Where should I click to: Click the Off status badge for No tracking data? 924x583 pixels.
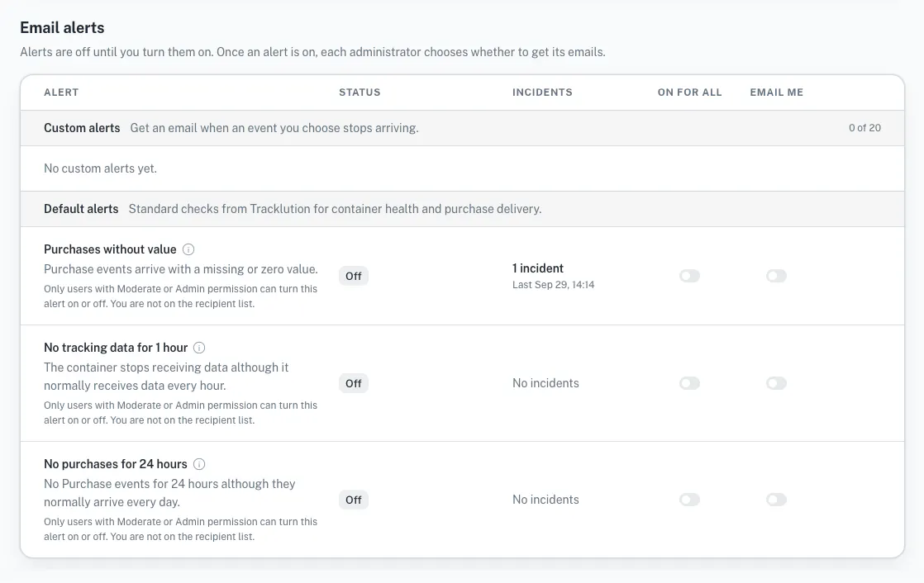coord(354,383)
